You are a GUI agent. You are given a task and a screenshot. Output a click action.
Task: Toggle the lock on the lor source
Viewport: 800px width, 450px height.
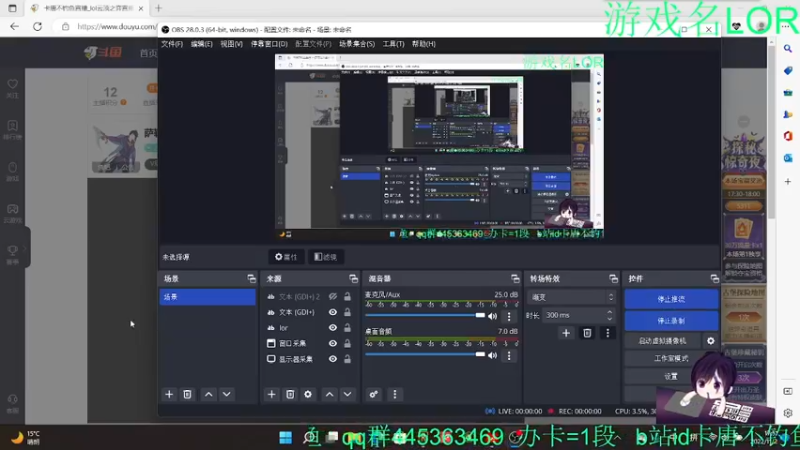(347, 328)
